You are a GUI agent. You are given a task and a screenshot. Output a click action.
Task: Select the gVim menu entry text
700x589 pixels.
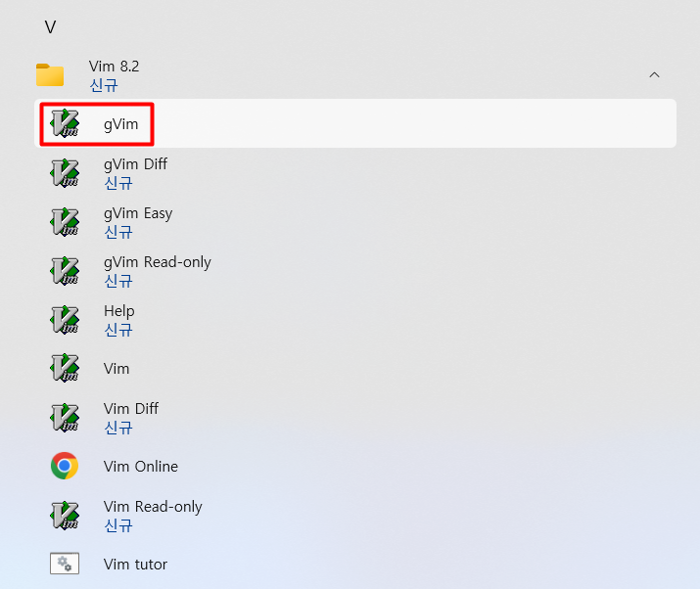(x=121, y=124)
